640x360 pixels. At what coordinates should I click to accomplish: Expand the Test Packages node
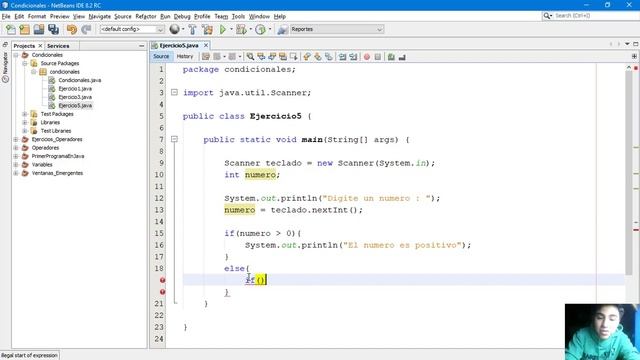tap(25, 114)
